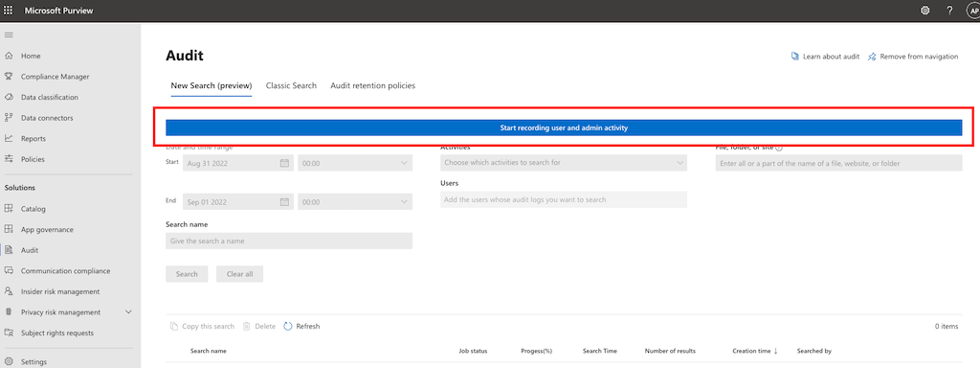
Task: Sort by Creation time column
Action: (x=755, y=351)
